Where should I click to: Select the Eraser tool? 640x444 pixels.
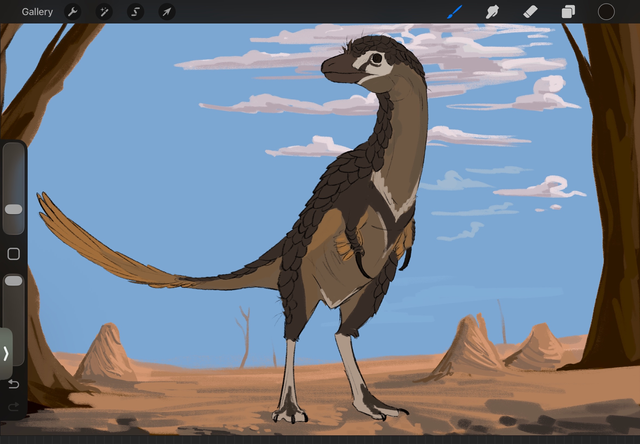[x=530, y=12]
